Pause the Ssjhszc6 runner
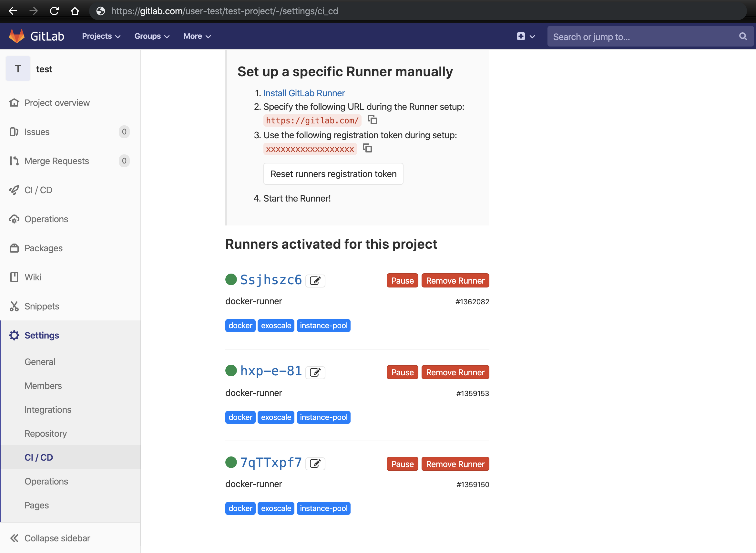The height and width of the screenshot is (553, 756). coord(402,280)
